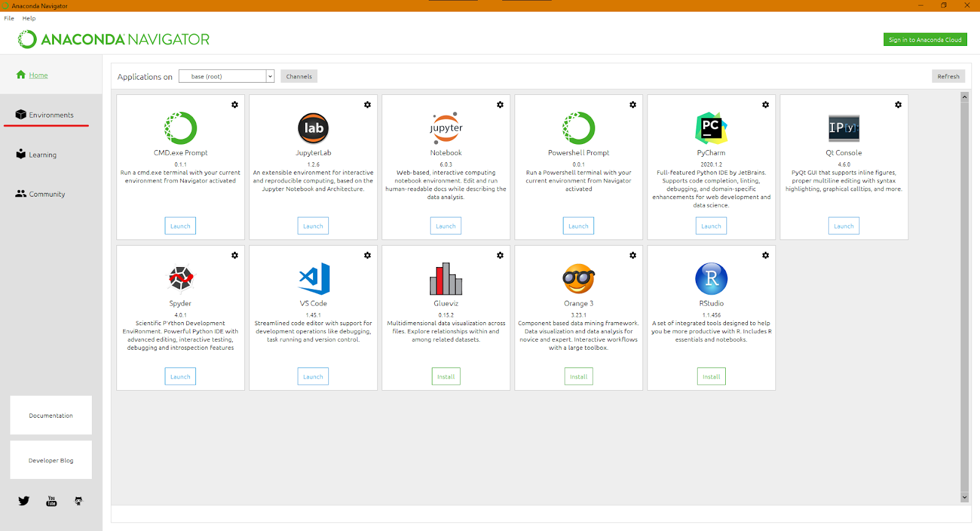Open settings gear on Spyder card
The width and height of the screenshot is (980, 531).
(x=235, y=255)
